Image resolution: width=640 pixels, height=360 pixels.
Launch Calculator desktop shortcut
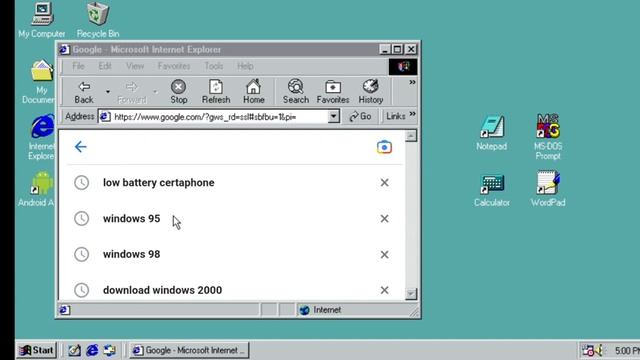point(491,190)
